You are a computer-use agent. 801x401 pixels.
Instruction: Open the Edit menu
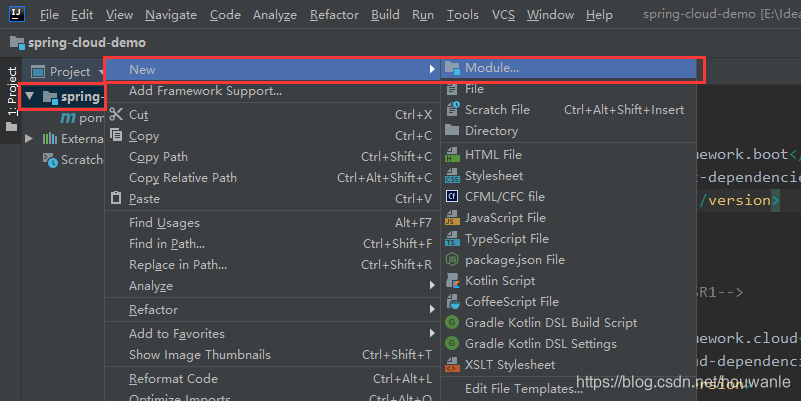coord(82,15)
